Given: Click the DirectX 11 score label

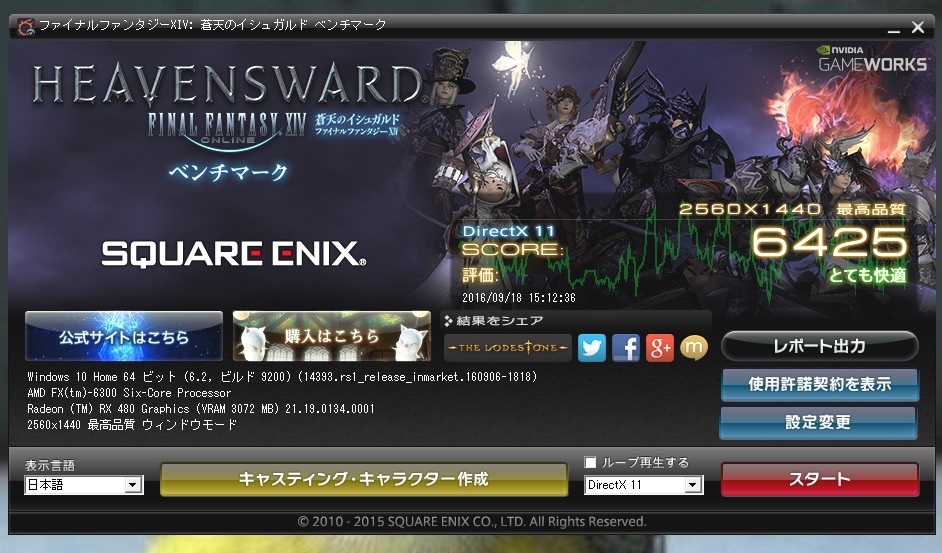Looking at the screenshot, I should pos(508,231).
